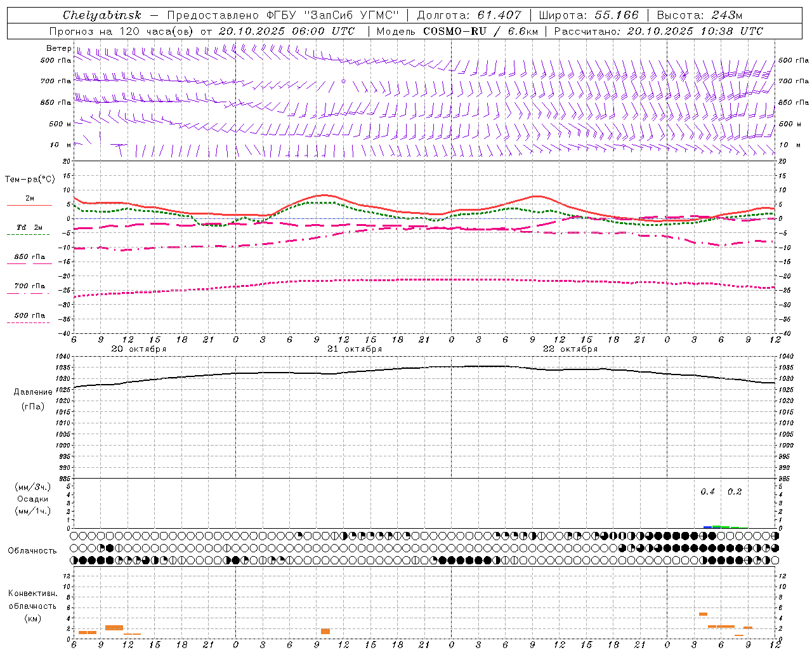Click the Ветер wind panel label
Image resolution: width=812 pixels, height=650 pixels.
pyautogui.click(x=58, y=48)
